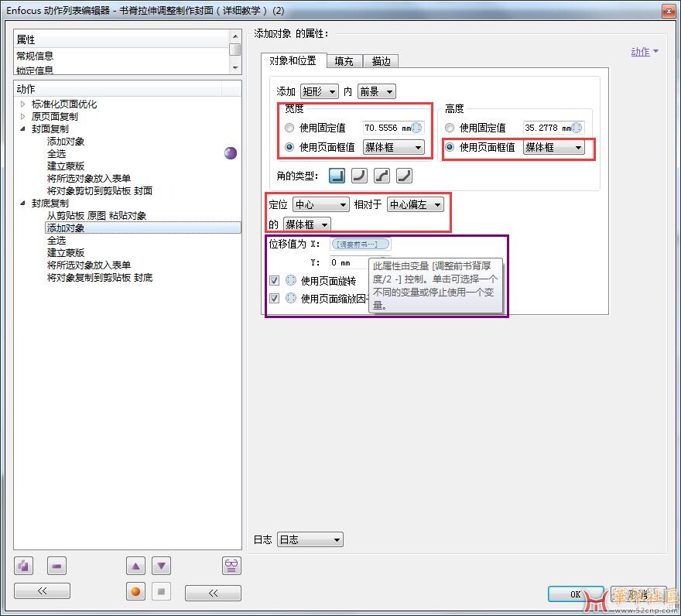The height and width of the screenshot is (616, 681).
Task: Open the 日志 log dropdown
Action: point(310,539)
